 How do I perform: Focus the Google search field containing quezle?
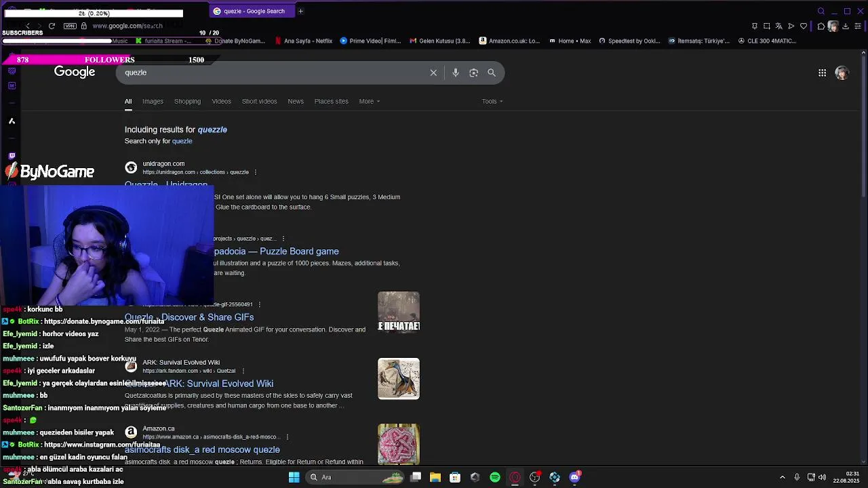pyautogui.click(x=271, y=73)
